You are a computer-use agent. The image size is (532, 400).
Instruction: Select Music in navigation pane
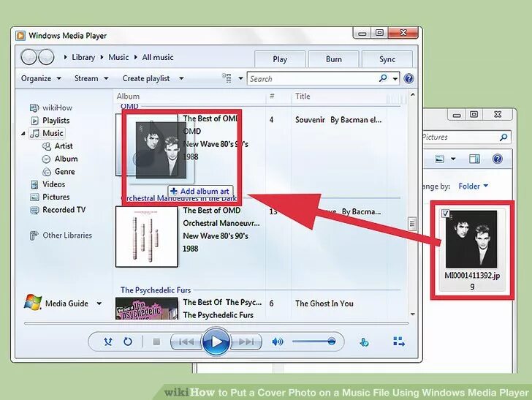(47, 133)
